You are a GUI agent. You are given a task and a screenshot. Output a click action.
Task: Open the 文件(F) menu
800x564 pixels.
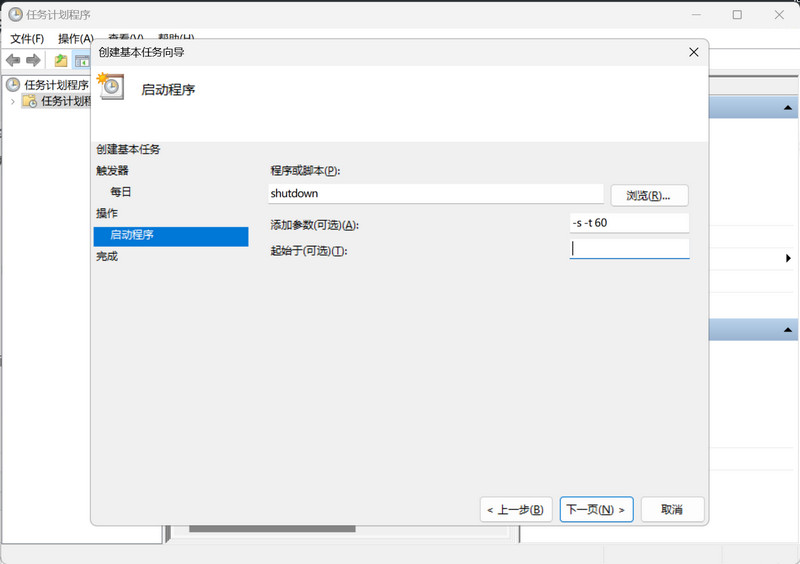(x=27, y=38)
